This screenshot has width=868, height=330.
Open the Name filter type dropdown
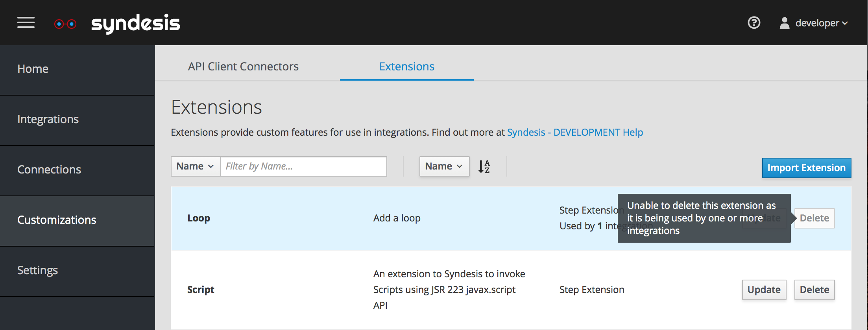tap(196, 166)
